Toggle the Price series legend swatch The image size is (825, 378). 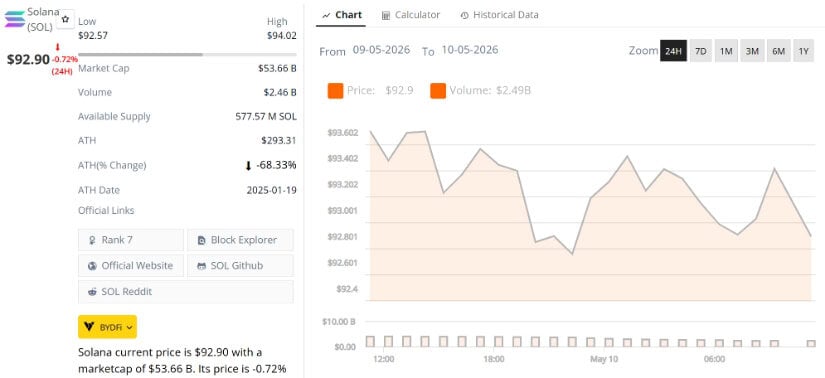[335, 91]
